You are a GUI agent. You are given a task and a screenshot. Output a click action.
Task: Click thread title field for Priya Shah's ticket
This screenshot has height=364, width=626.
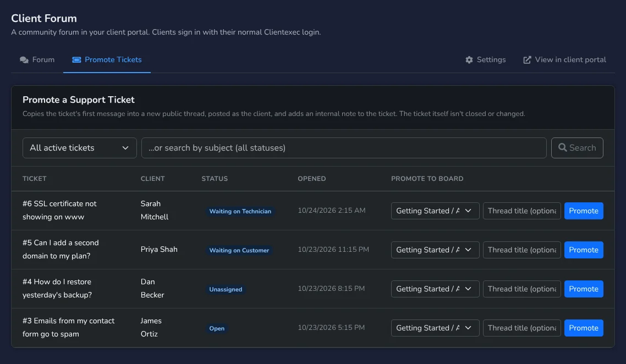(x=522, y=250)
